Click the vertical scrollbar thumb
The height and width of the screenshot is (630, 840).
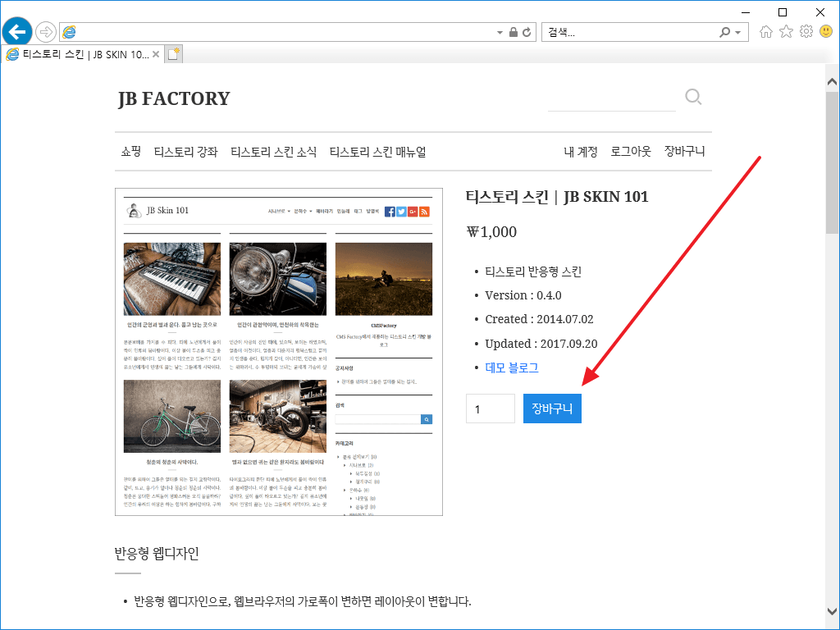click(832, 162)
